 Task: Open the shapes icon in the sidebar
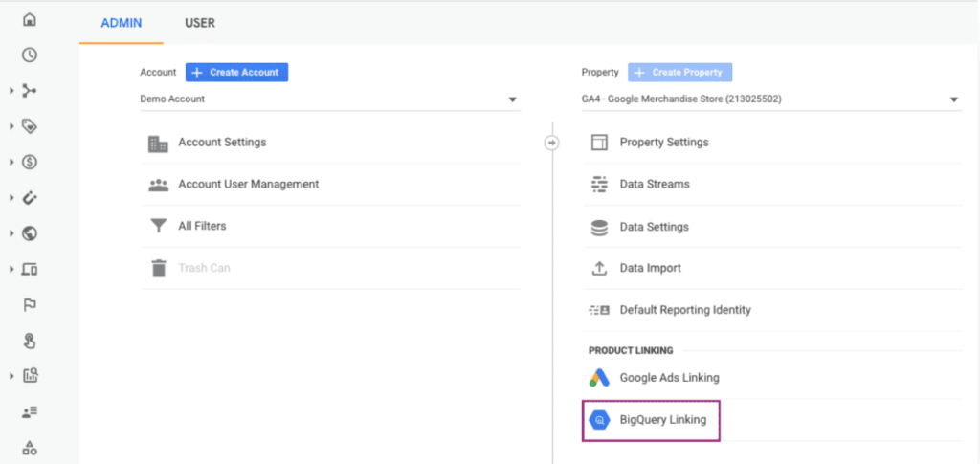coord(30,447)
